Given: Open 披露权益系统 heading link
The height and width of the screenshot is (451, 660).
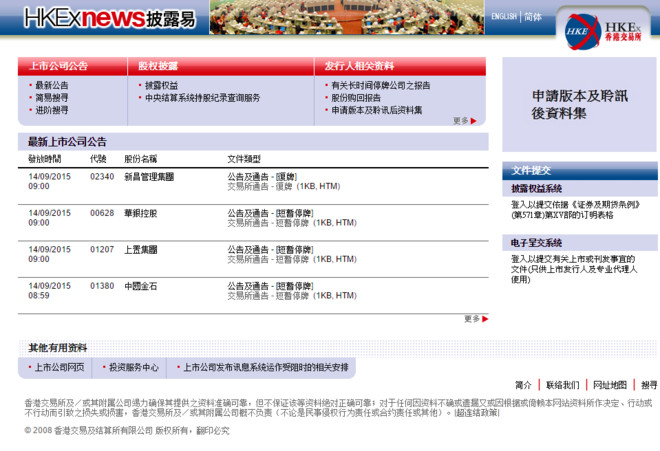Looking at the screenshot, I should (536, 189).
